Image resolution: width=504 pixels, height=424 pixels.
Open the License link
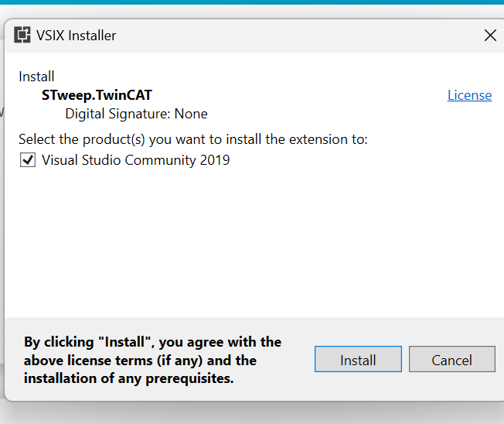click(469, 95)
